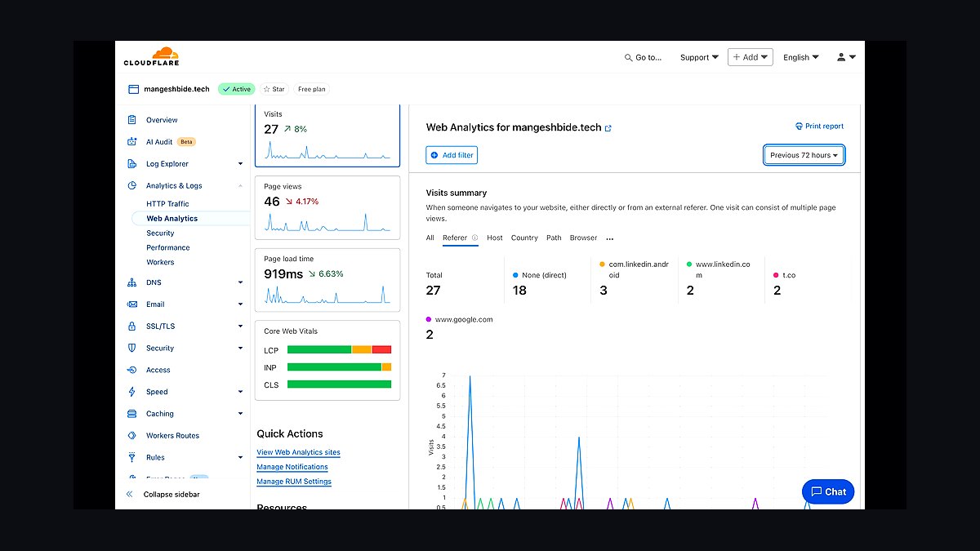
Task: Open Workers under Analytics & Logs
Action: pyautogui.click(x=160, y=263)
